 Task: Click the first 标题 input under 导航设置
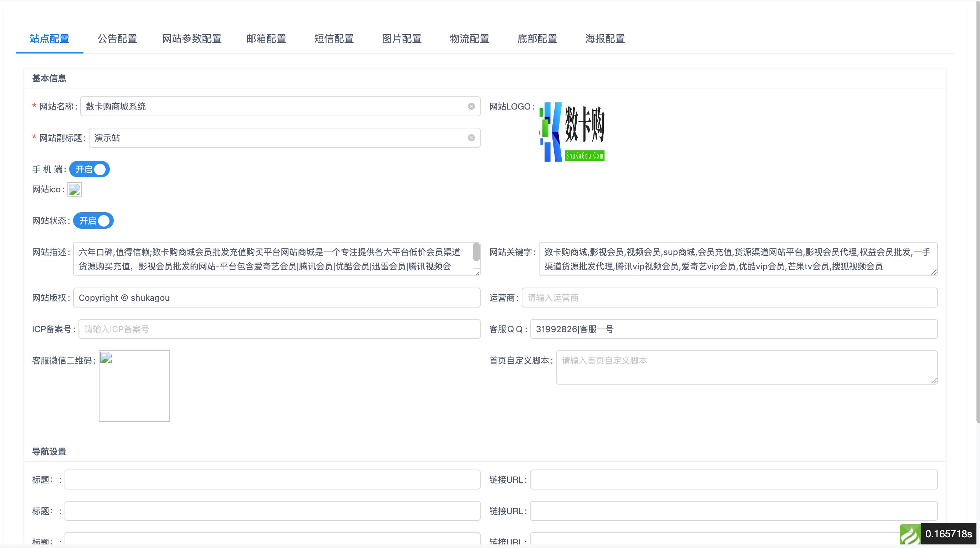click(272, 479)
